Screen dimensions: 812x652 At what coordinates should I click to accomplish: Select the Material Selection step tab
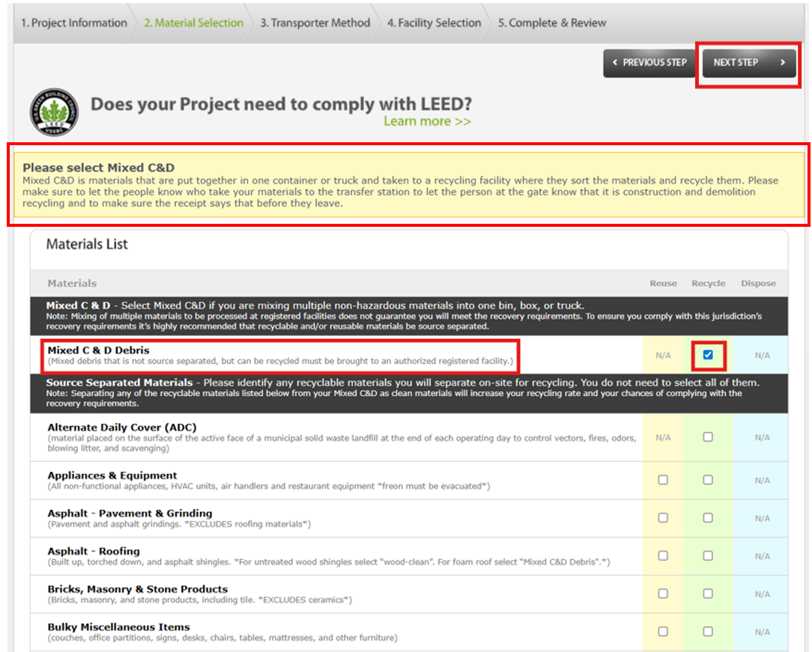[x=193, y=22]
